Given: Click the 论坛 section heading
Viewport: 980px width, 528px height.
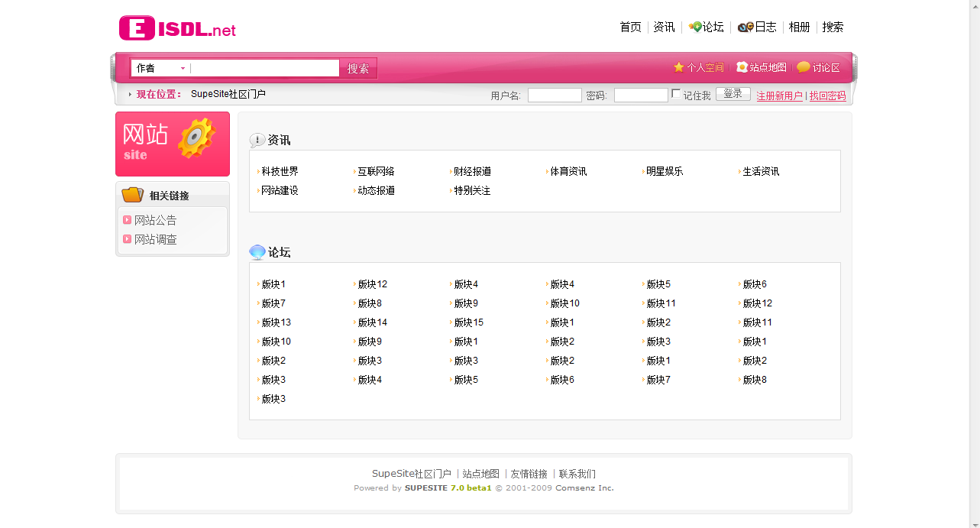Looking at the screenshot, I should coord(279,252).
